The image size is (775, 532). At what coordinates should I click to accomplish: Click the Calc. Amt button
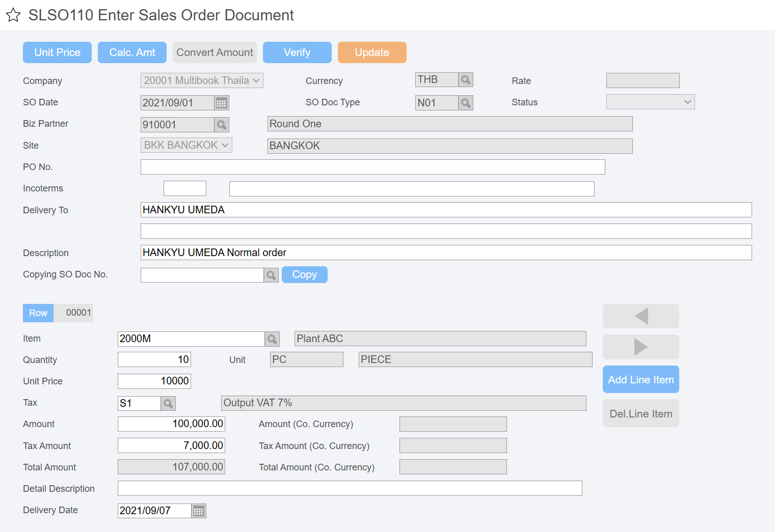[x=132, y=52]
